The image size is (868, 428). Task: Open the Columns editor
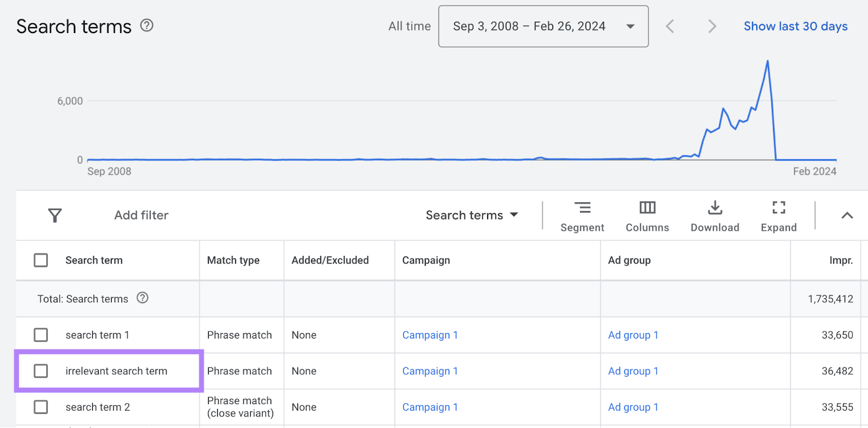coord(647,216)
